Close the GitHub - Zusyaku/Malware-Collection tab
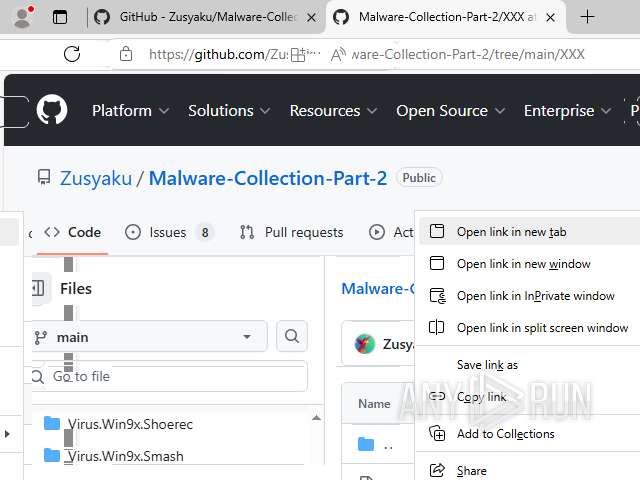This screenshot has width=640, height=480. coord(311,18)
